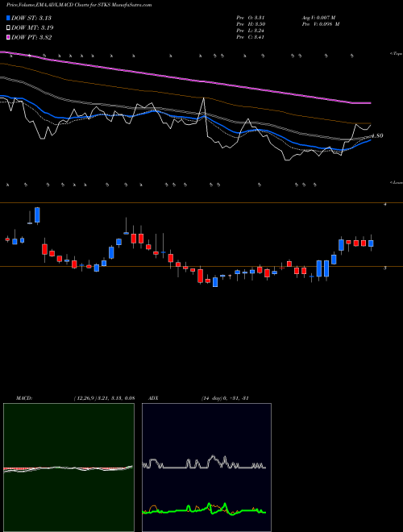Click the 4.80 price label on the line chart

pyautogui.click(x=377, y=135)
